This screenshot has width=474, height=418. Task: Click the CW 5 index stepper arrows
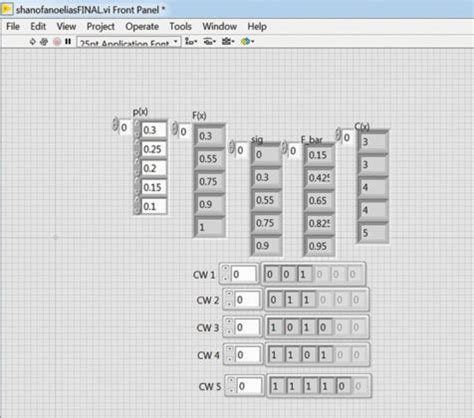[231, 385]
